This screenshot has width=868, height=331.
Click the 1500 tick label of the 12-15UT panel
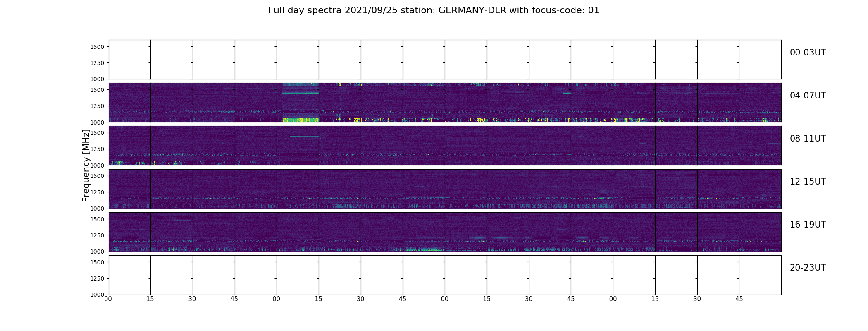[97, 176]
